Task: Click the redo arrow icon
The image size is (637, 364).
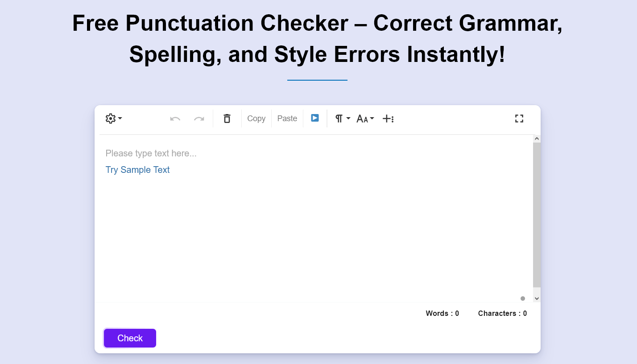Action: pyautogui.click(x=199, y=119)
